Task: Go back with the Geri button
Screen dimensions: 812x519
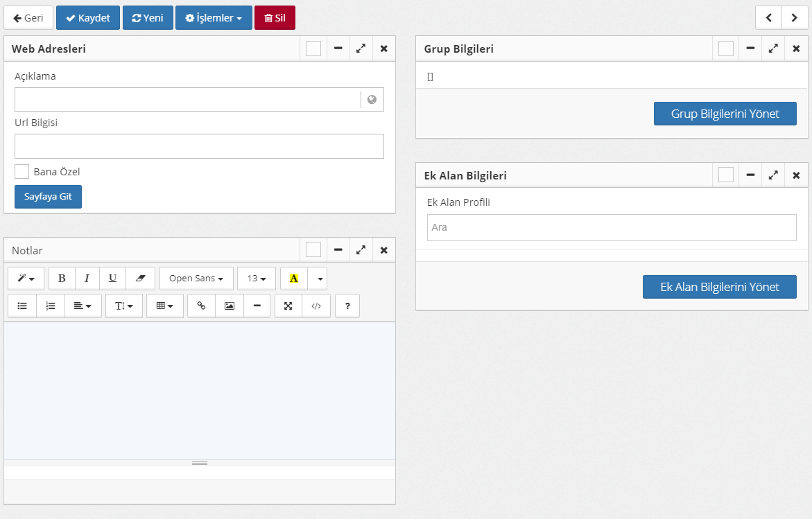Action: 28,18
